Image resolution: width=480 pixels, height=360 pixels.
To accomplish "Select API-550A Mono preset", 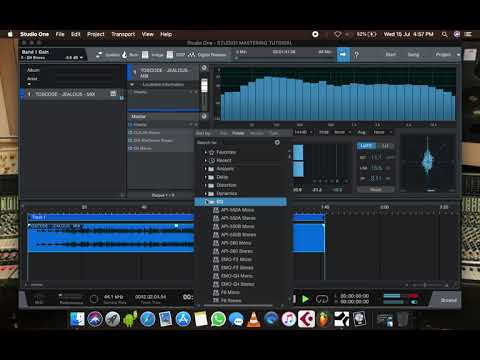I will [237, 210].
